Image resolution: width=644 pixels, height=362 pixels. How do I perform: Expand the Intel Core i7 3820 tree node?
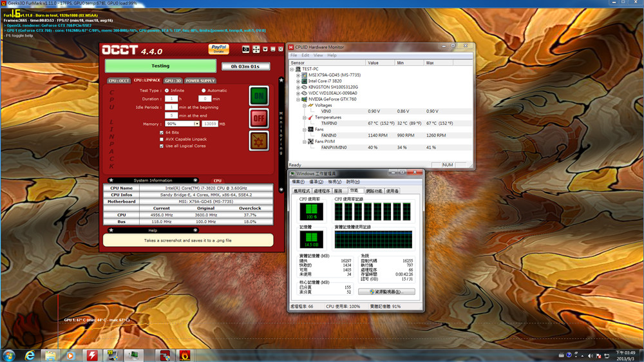click(x=298, y=81)
